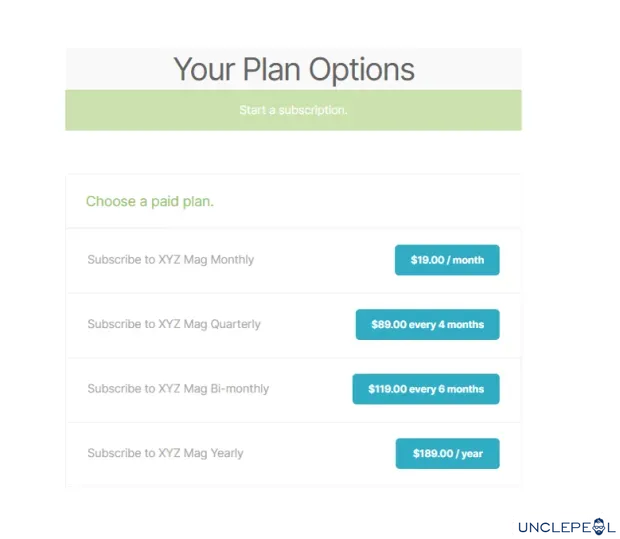Click the word 'Your' in the page heading
This screenshot has height=539, width=620.
(204, 69)
